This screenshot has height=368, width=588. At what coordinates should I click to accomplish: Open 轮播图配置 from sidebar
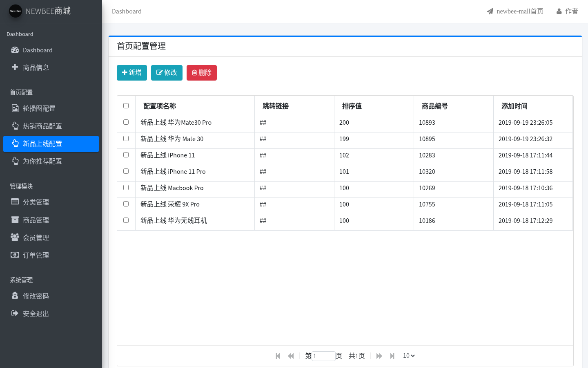pyautogui.click(x=51, y=108)
